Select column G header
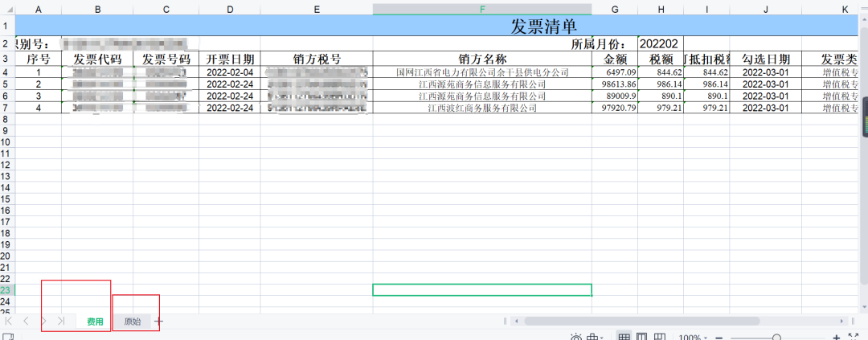Image resolution: width=868 pixels, height=340 pixels. pyautogui.click(x=615, y=10)
